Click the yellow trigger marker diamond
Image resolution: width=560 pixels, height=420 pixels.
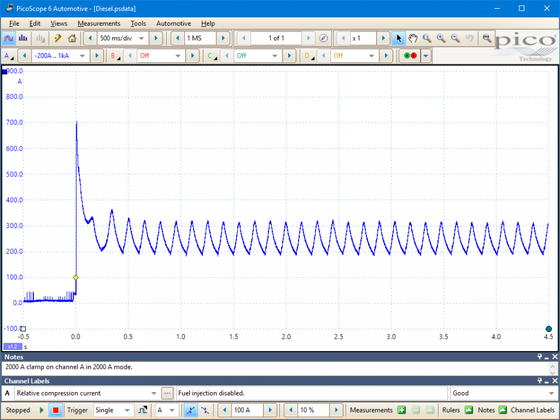pos(76,278)
